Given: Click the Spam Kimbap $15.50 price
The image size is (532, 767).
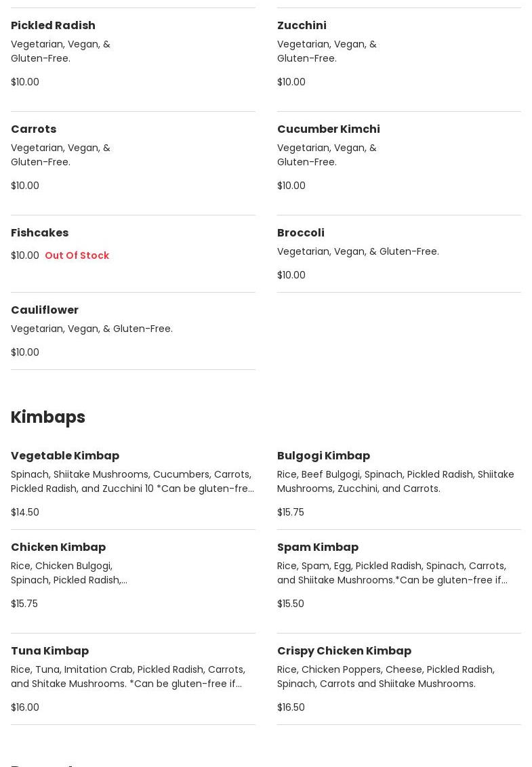Looking at the screenshot, I should coord(290,604).
